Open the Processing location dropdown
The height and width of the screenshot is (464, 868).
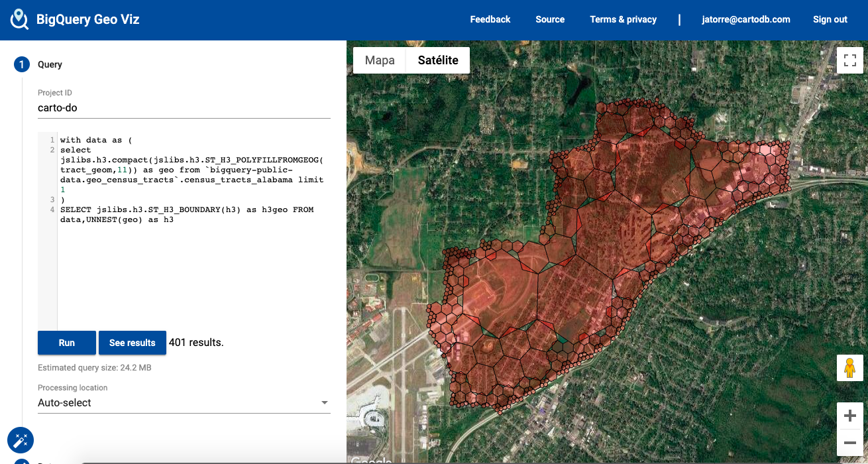184,402
